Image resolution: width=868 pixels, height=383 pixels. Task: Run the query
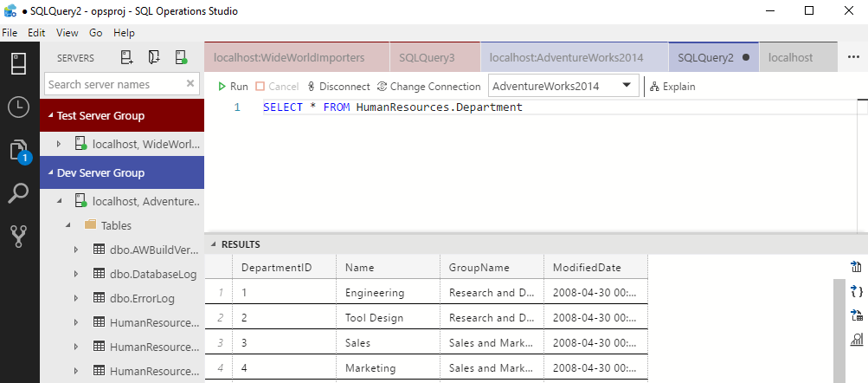[x=233, y=87]
